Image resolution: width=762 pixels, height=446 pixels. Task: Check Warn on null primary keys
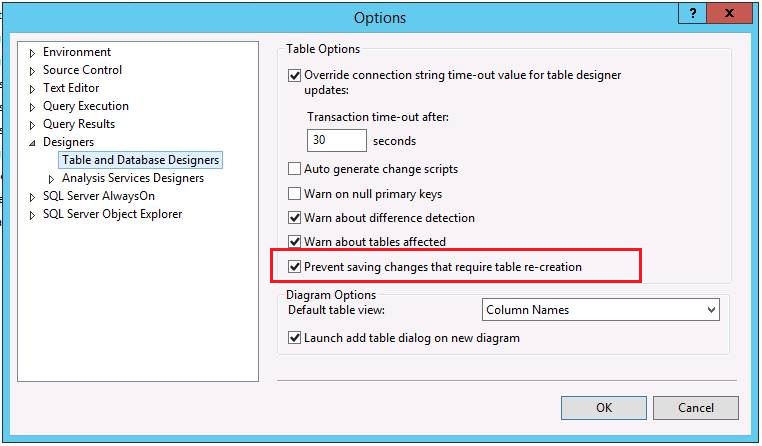pos(294,193)
